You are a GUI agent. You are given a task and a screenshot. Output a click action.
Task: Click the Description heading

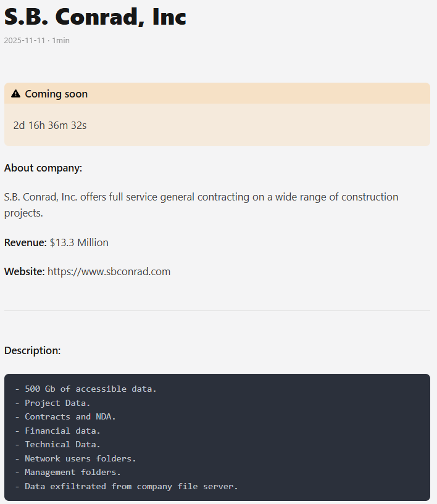pos(33,350)
